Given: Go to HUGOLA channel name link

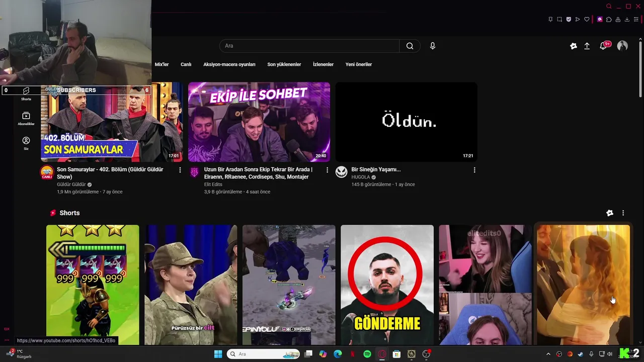Looking at the screenshot, I should coord(361,177).
